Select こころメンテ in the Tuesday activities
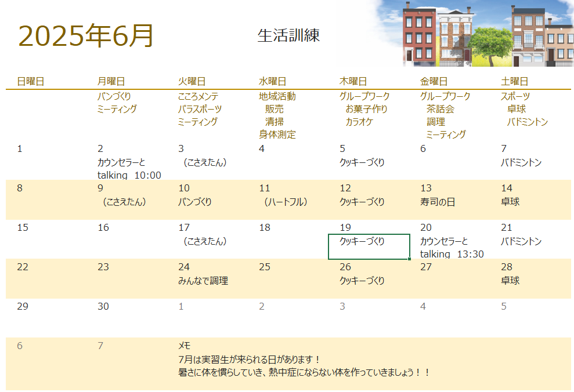 198,96
